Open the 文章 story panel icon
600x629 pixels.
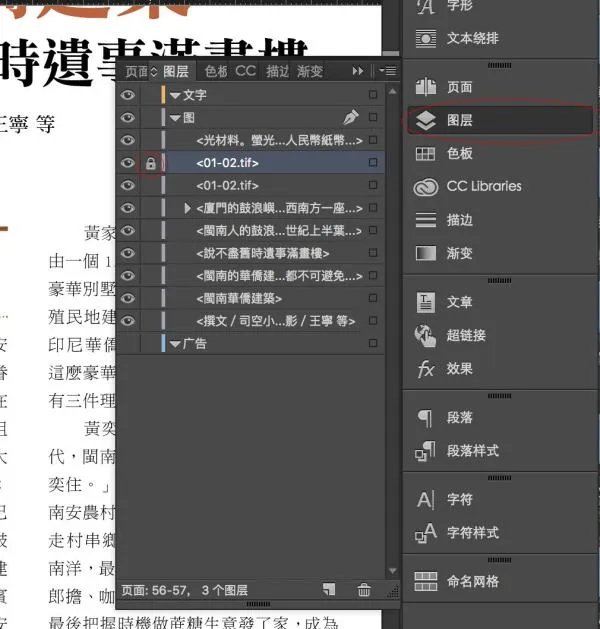[x=426, y=302]
